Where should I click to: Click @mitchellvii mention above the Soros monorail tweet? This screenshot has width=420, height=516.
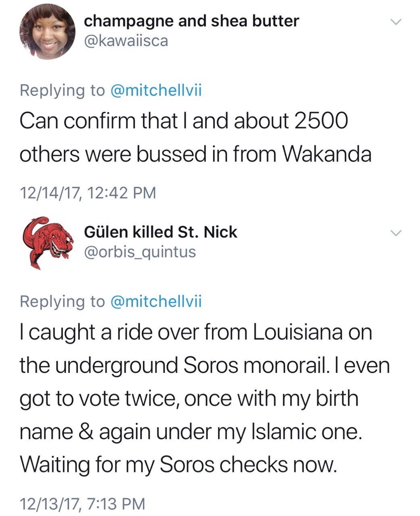coord(155,301)
